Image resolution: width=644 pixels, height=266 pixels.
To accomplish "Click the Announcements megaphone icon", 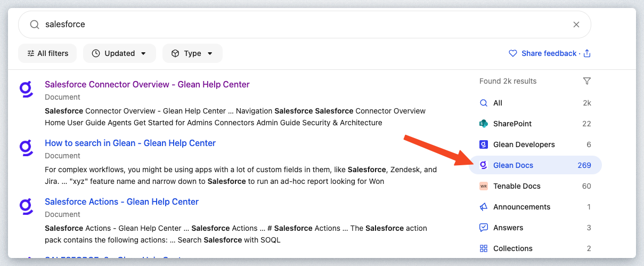I will 484,207.
